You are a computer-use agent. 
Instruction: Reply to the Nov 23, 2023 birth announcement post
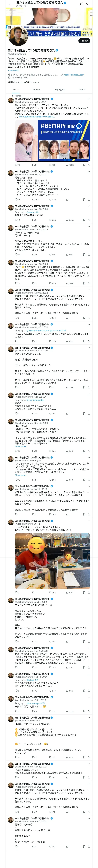(x=17, y=255)
